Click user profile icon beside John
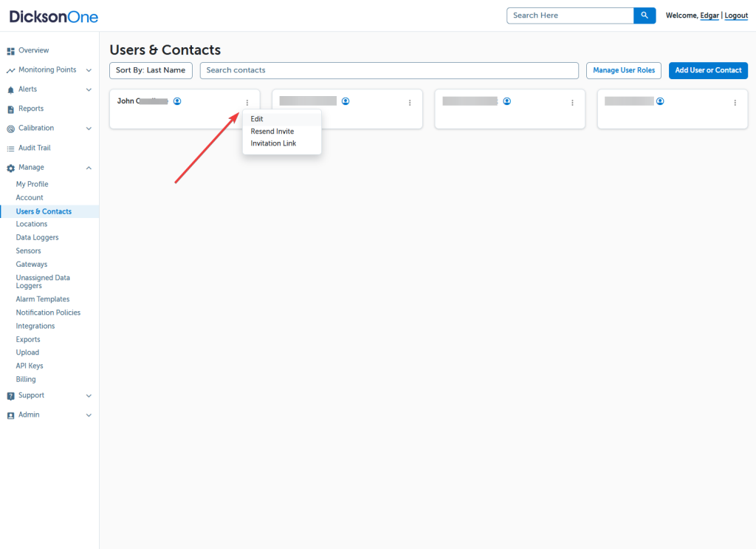 (177, 101)
